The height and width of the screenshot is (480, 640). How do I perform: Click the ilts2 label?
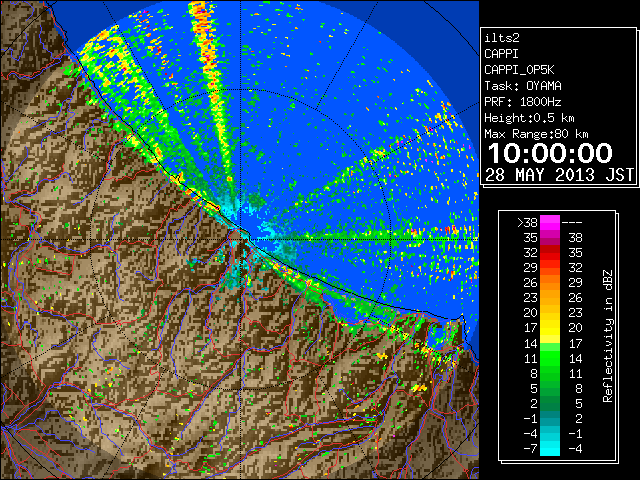(502, 38)
